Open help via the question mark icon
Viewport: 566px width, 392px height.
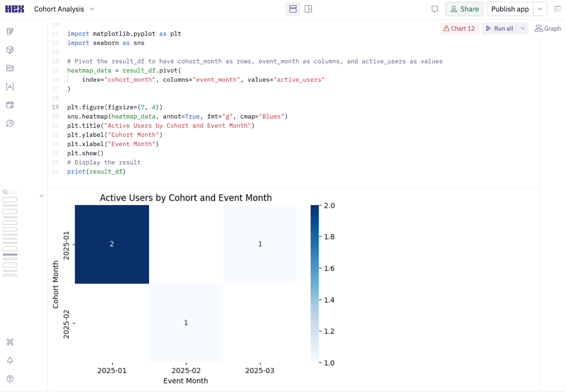10,379
